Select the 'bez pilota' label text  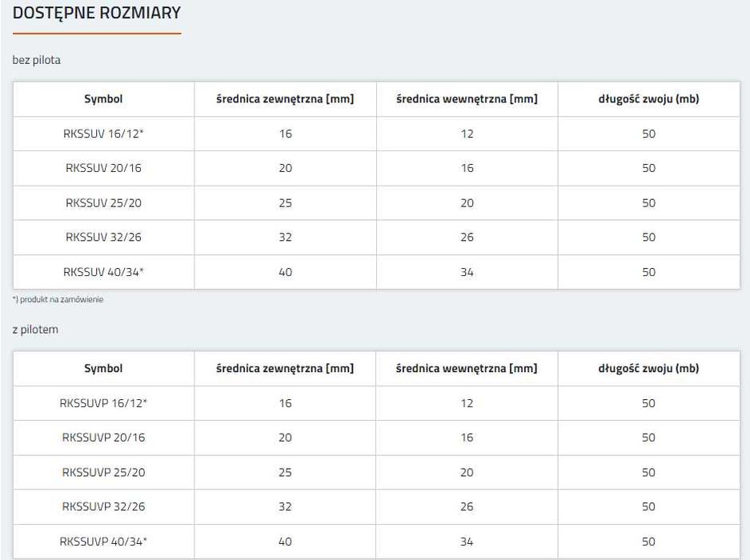[x=36, y=60]
